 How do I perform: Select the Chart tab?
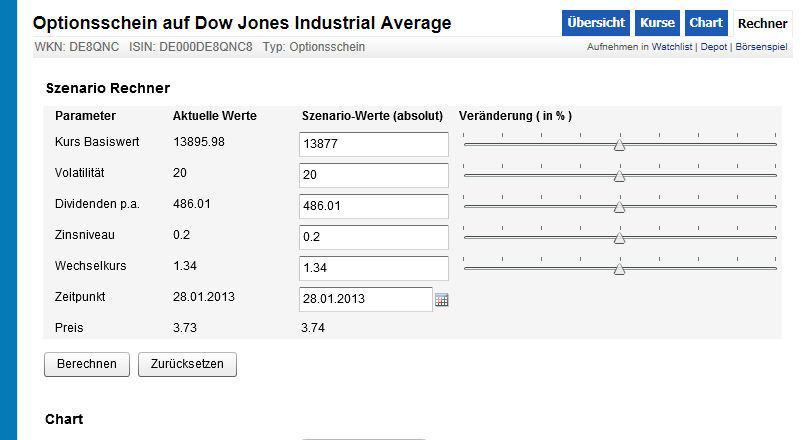point(706,23)
